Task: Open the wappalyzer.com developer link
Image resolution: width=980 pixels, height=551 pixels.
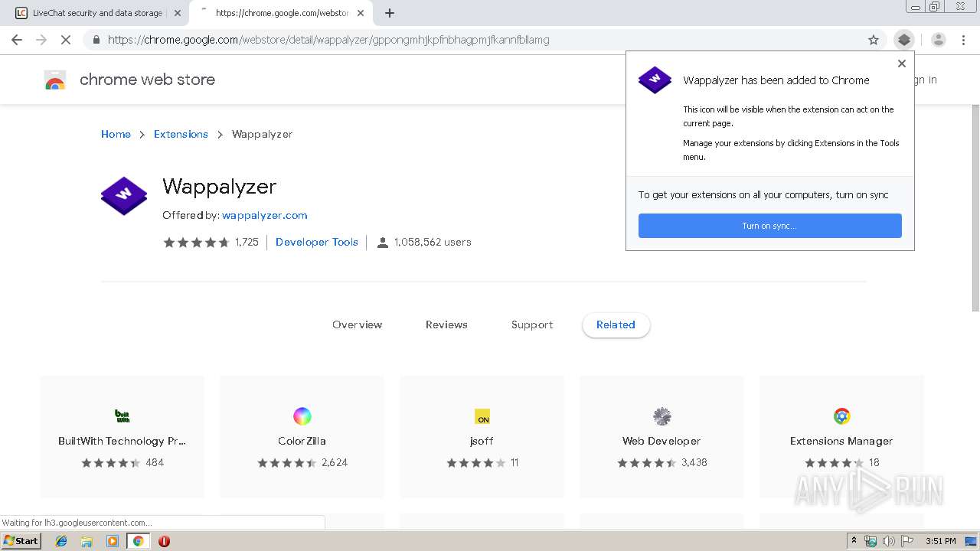Action: pos(265,215)
